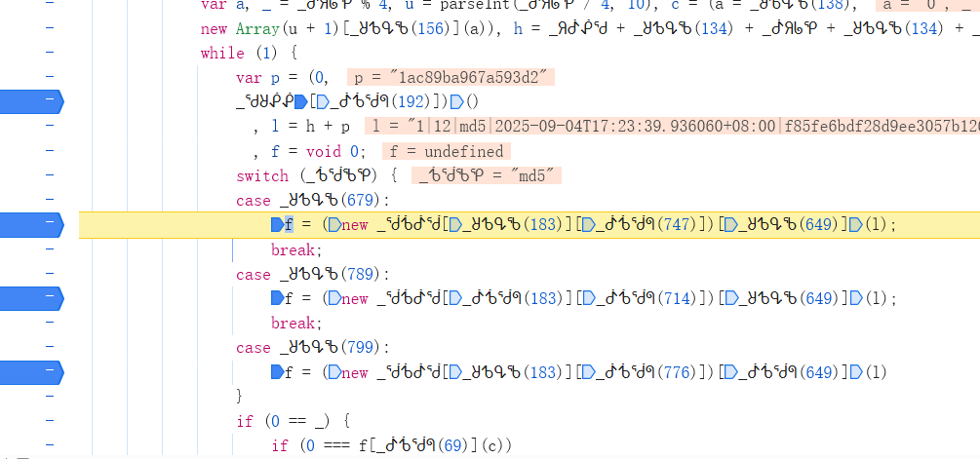The width and height of the screenshot is (980, 459).
Task: Toggle the inline marker before the final (1) on the (747) line
Action: point(856,225)
